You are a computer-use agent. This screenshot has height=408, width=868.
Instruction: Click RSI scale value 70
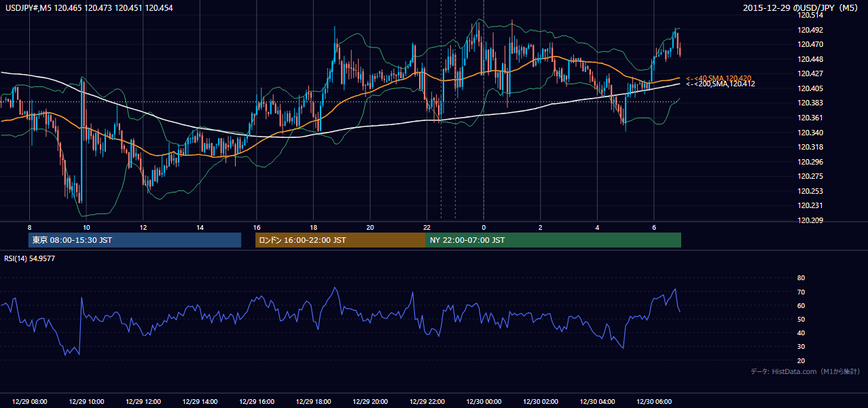[801, 292]
